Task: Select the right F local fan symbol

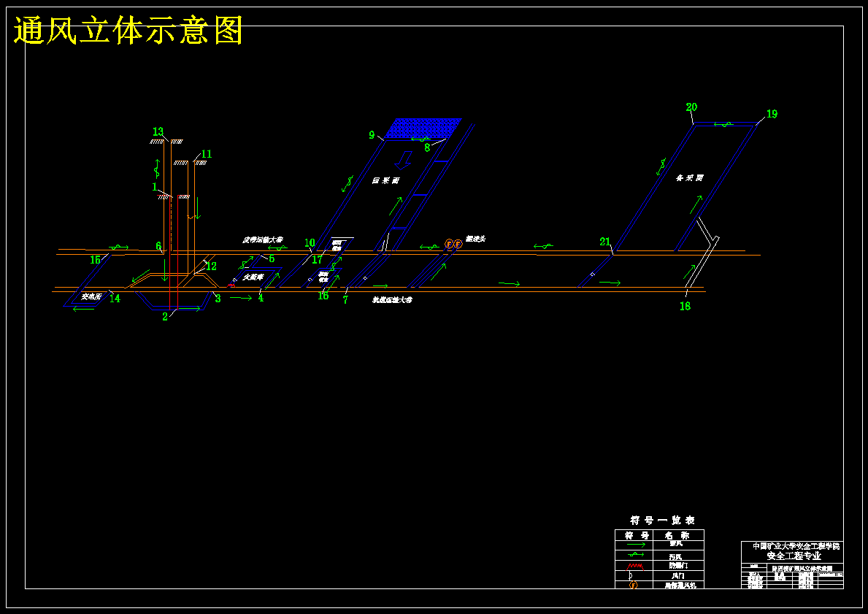Action: 458,244
